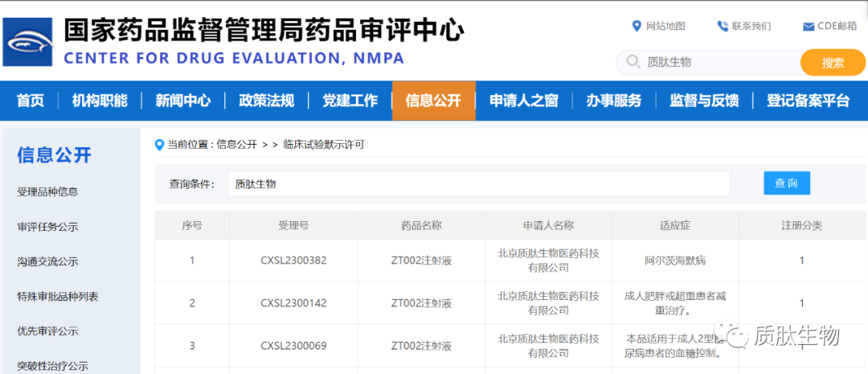The width and height of the screenshot is (868, 374).
Task: Click the CDE邮箱 envelope icon
Action: (809, 27)
